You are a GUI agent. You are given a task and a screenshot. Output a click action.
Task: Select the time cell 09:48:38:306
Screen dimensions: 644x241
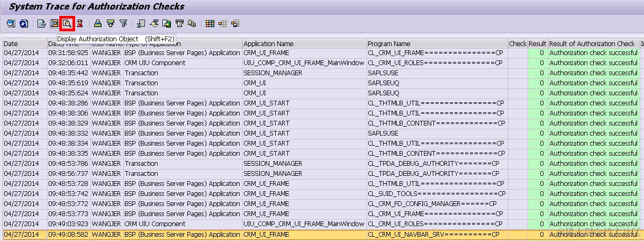[x=69, y=113]
